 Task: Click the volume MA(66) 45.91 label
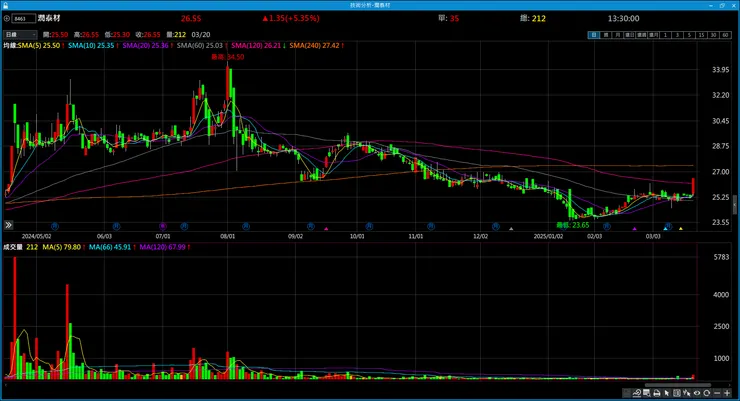tap(110, 247)
